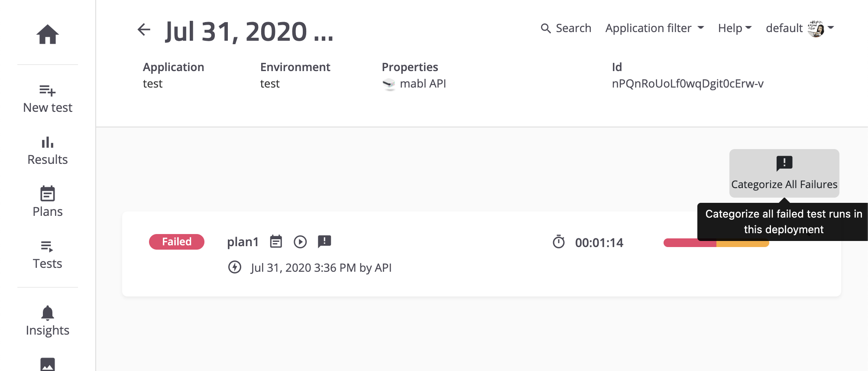Go to the Home icon in the sidebar
This screenshot has width=868, height=371.
(x=48, y=34)
